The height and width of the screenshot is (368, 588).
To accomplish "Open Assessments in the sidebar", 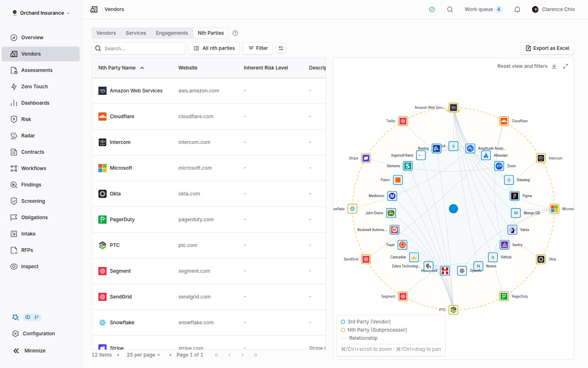I will point(41,70).
